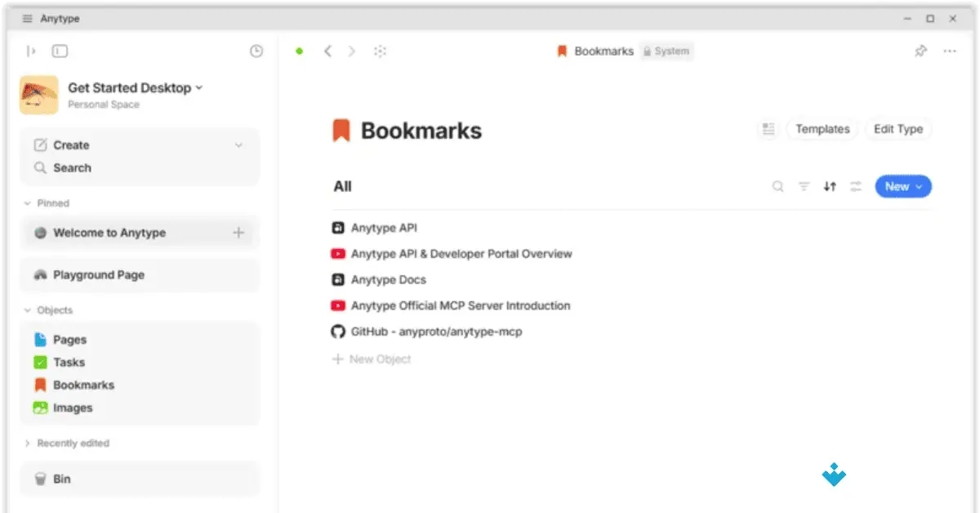Open view settings sliders icon
Screen dimensions: 980x513
pos(856,187)
